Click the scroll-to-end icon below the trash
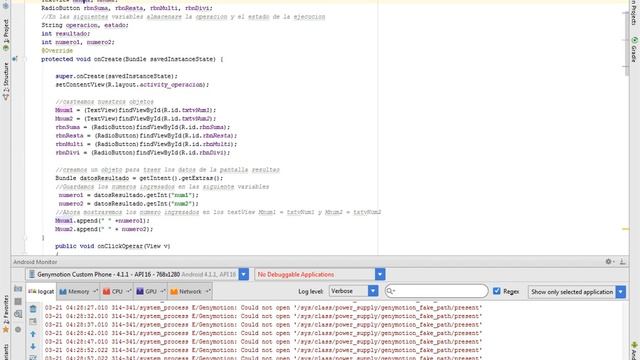 (x=33, y=322)
